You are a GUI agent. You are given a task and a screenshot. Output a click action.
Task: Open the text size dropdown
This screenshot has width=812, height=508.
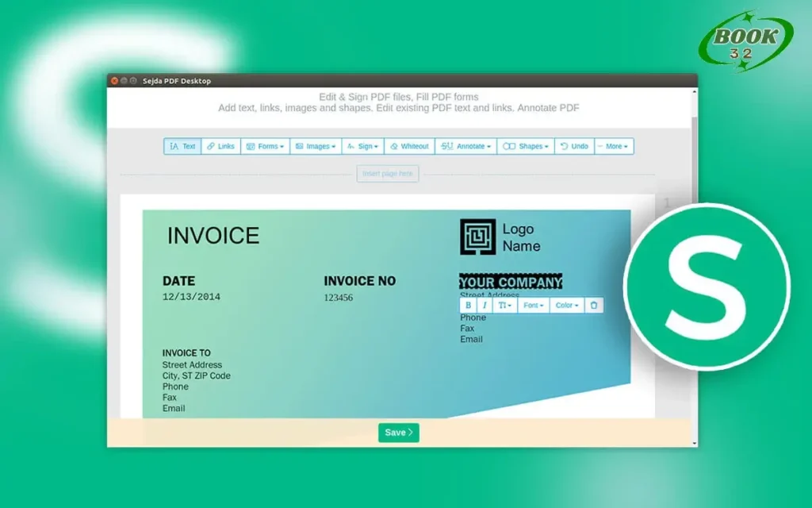pyautogui.click(x=504, y=306)
